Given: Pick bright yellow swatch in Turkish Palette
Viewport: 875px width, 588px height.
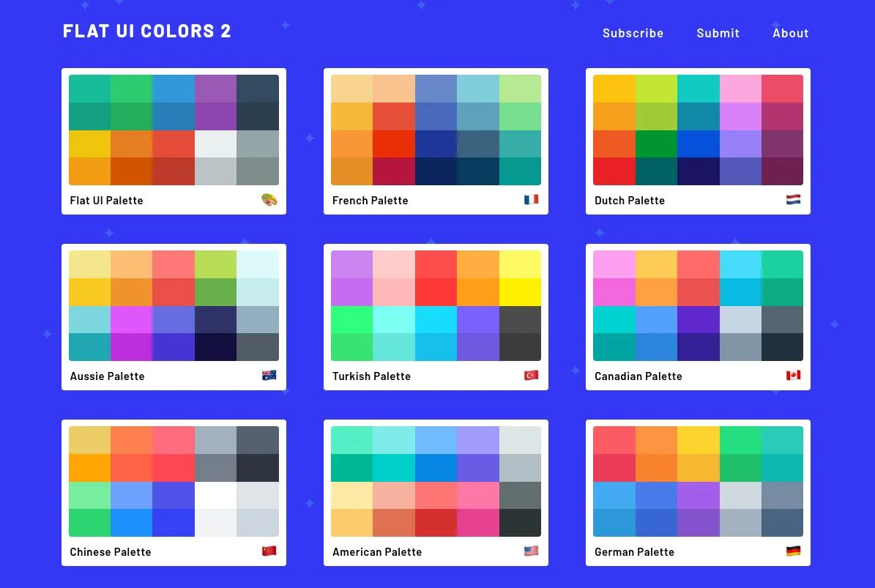Looking at the screenshot, I should 520,291.
